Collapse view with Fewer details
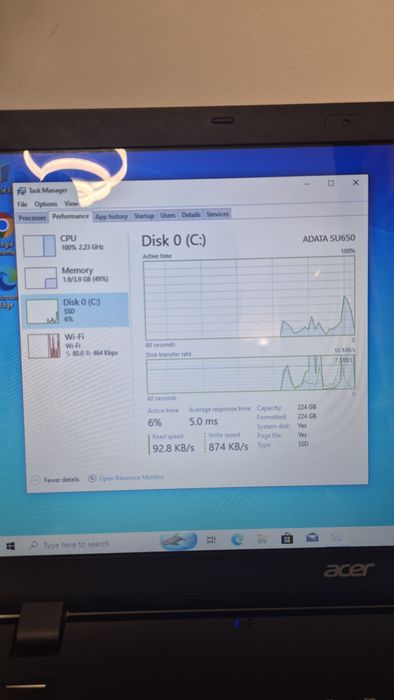The image size is (394, 700). pos(55,479)
